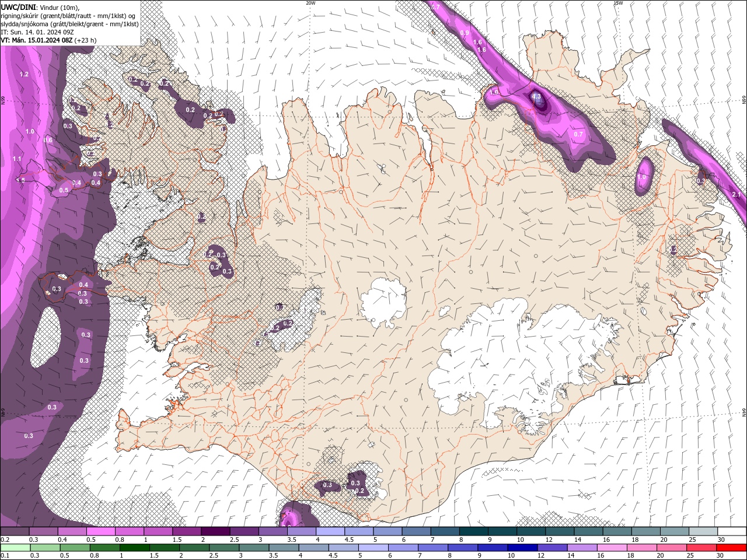The image size is (747, 560).
Task: Click the bright red 30 mm rain legend swatch
Action: (732, 548)
